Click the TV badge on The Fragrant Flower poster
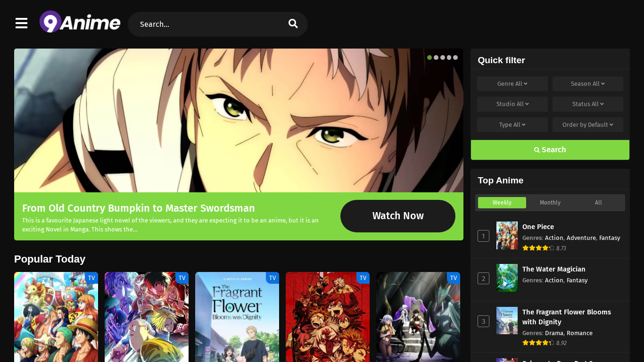Image resolution: width=644 pixels, height=362 pixels. tap(272, 278)
